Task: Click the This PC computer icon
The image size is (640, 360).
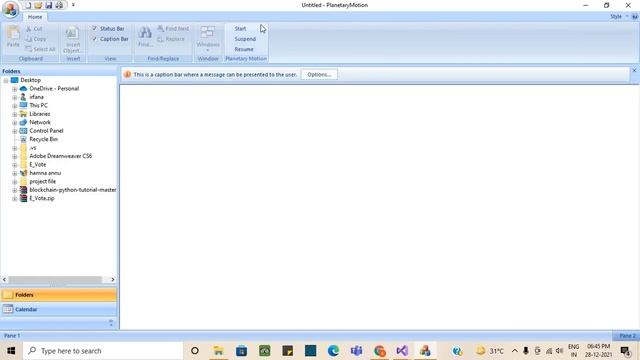Action: [23, 105]
